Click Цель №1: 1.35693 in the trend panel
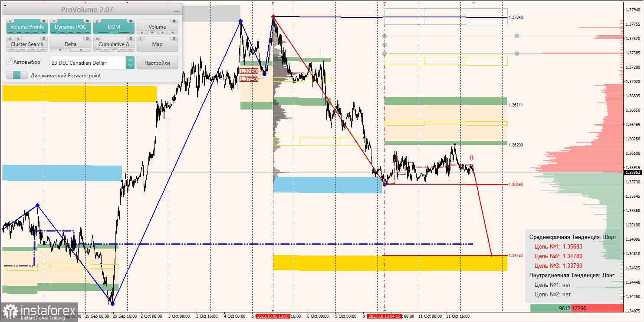 tap(558, 247)
